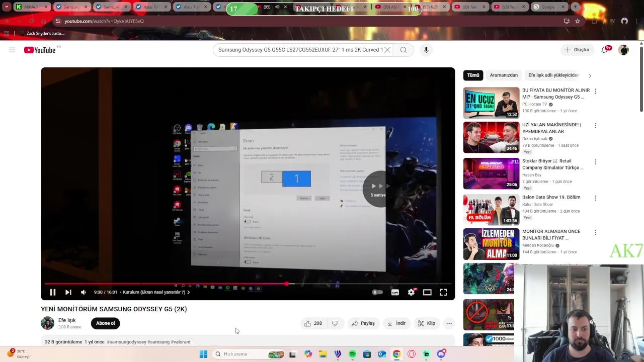This screenshot has height=362, width=644.
Task: Open YouTube account avatar menu
Action: [x=624, y=50]
